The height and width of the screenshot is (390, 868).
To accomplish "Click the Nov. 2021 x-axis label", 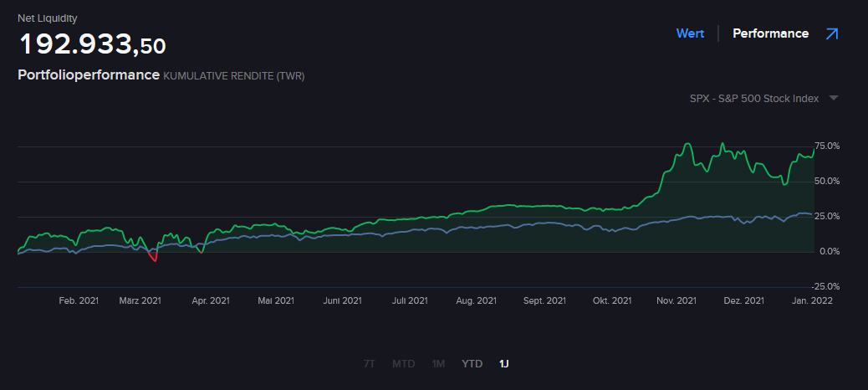I will pyautogui.click(x=676, y=300).
